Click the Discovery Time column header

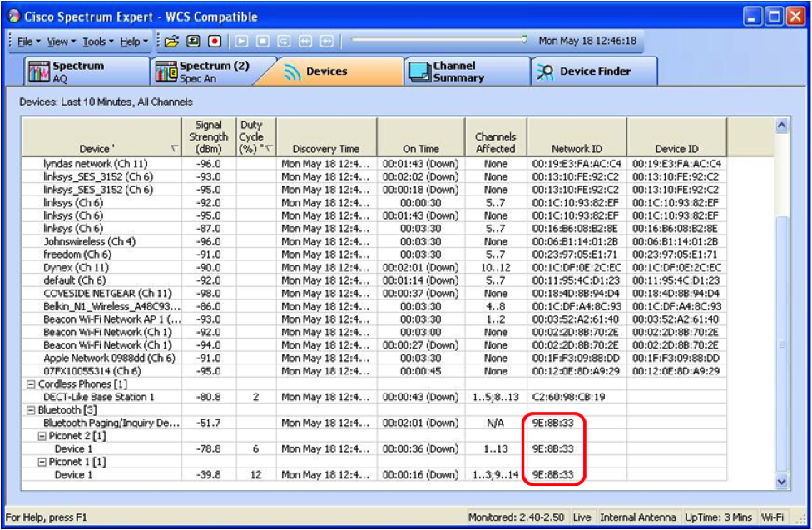326,137
